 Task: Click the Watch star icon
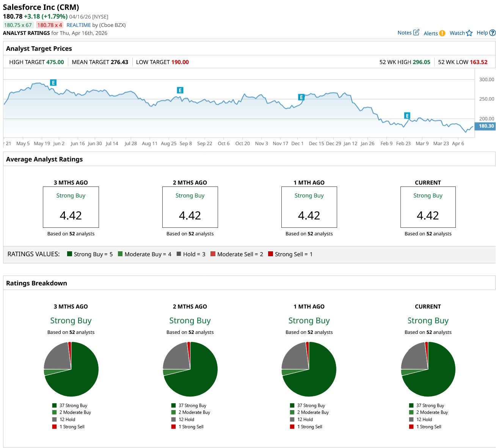tap(469, 33)
